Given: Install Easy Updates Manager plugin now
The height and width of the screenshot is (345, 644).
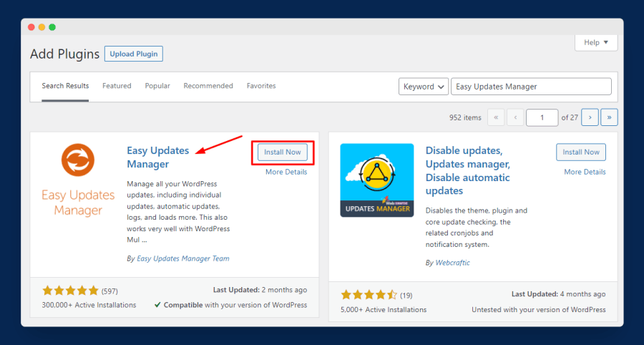Looking at the screenshot, I should [x=283, y=152].
